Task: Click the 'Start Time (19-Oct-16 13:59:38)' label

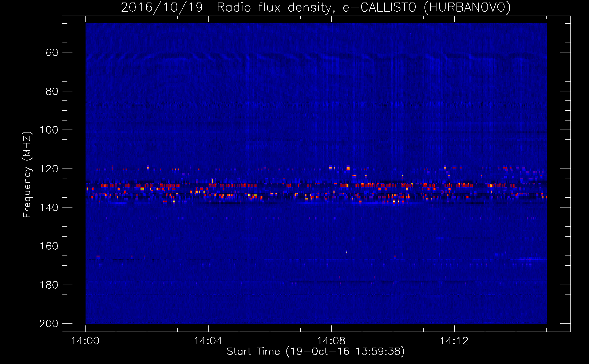Action: click(x=316, y=352)
